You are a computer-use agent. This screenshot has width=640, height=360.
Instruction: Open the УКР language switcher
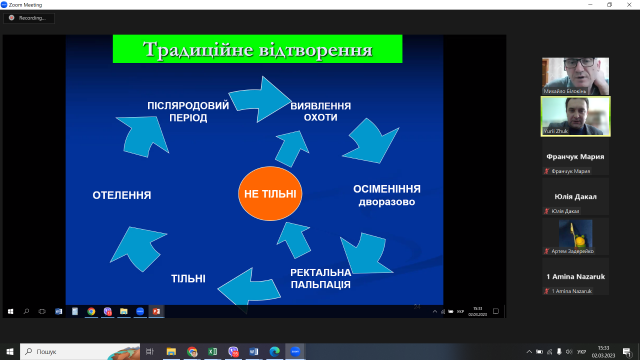tap(581, 351)
